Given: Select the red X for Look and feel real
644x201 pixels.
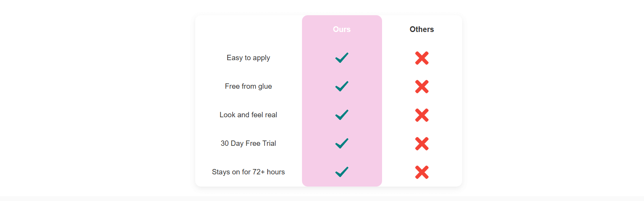Looking at the screenshot, I should click(x=422, y=115).
